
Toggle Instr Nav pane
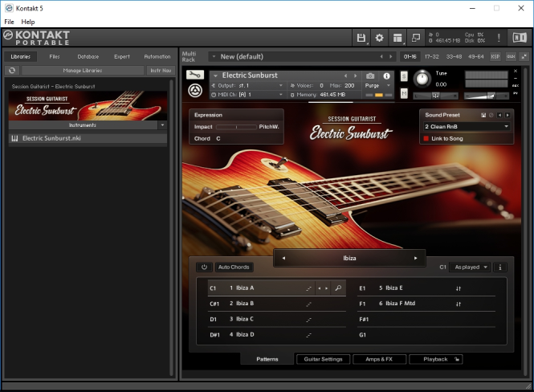point(161,70)
